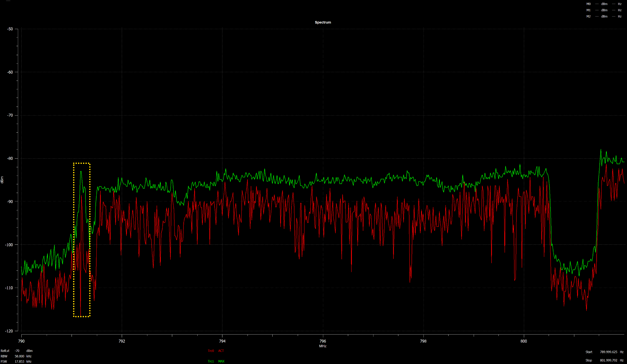Click the MHz axis unit label
The width and height of the screenshot is (627, 364).
click(323, 346)
